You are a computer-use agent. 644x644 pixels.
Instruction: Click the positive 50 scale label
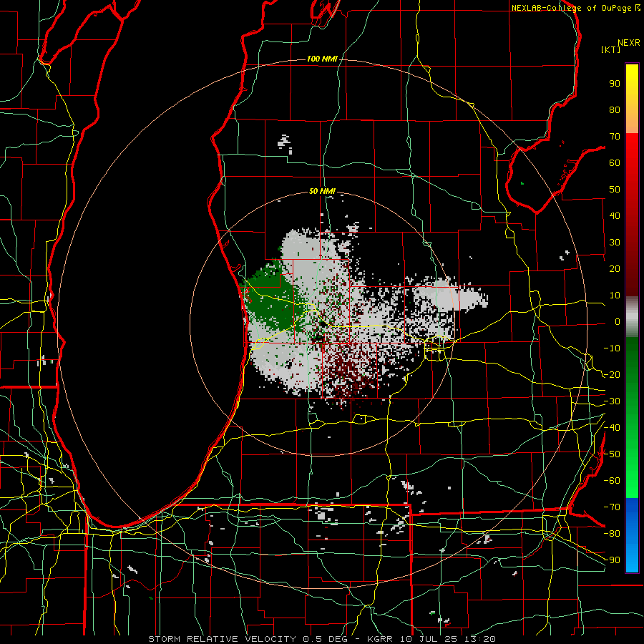[615, 190]
